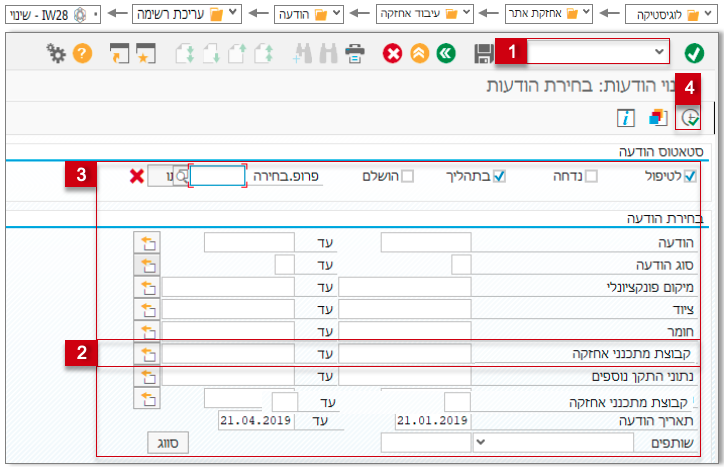This screenshot has height=467, width=724.
Task: Click the Execute clock icon
Action: (690, 118)
